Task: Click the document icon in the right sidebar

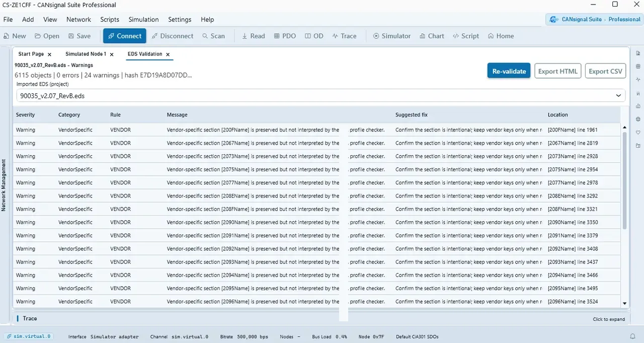Action: (x=638, y=53)
